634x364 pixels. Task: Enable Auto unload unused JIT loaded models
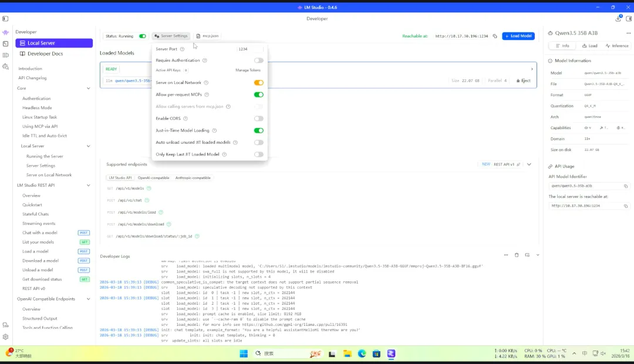(259, 142)
